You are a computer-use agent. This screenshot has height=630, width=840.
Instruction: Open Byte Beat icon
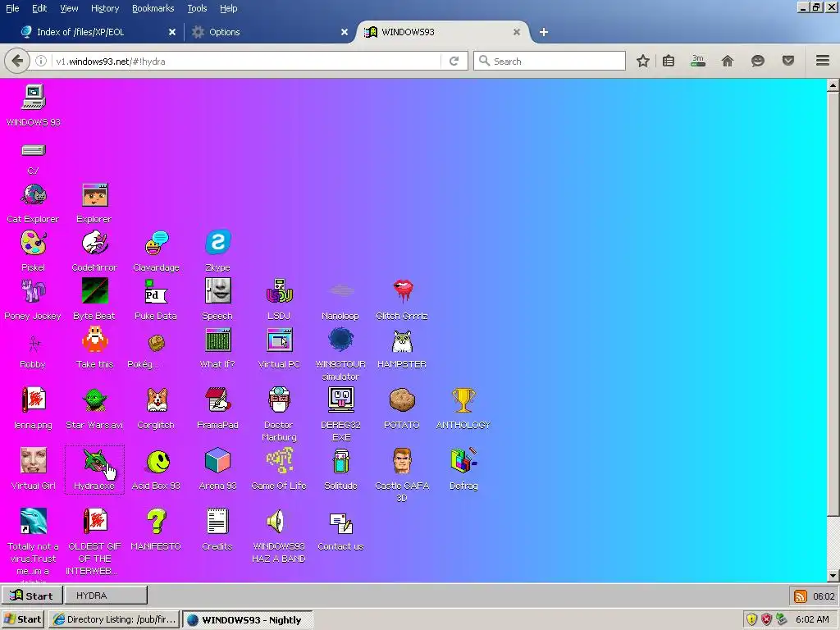[x=95, y=291]
